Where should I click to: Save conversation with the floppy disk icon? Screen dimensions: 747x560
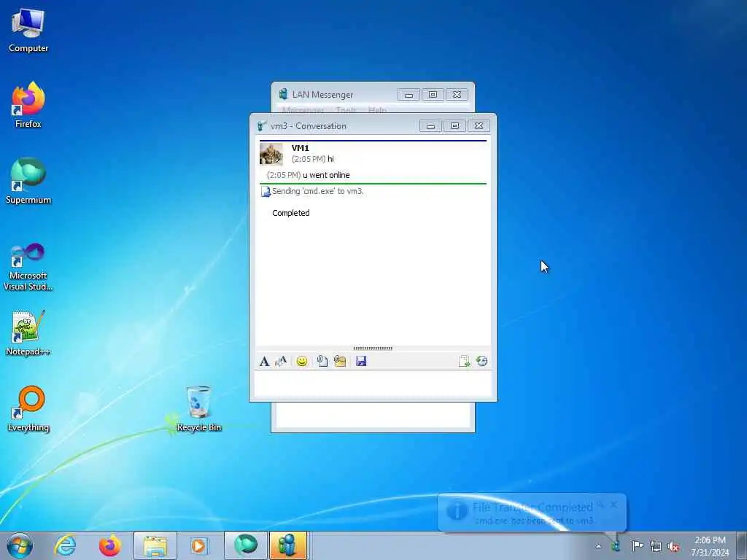pyautogui.click(x=361, y=361)
